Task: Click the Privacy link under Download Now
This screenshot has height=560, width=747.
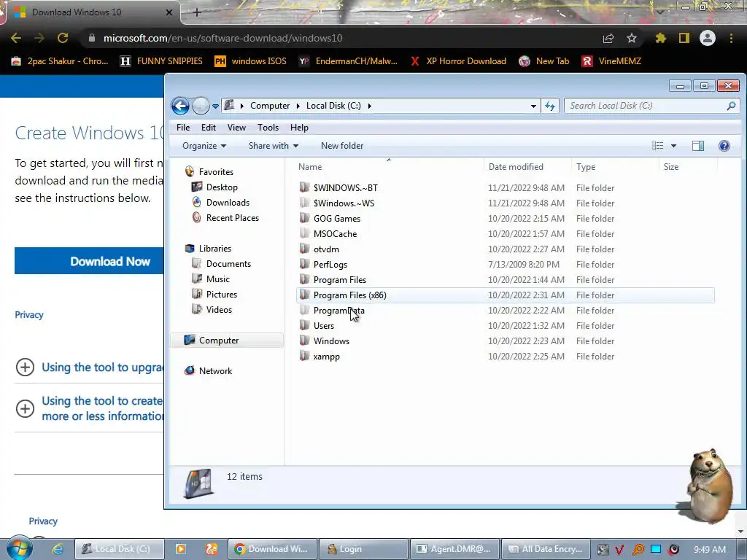Action: tap(29, 315)
